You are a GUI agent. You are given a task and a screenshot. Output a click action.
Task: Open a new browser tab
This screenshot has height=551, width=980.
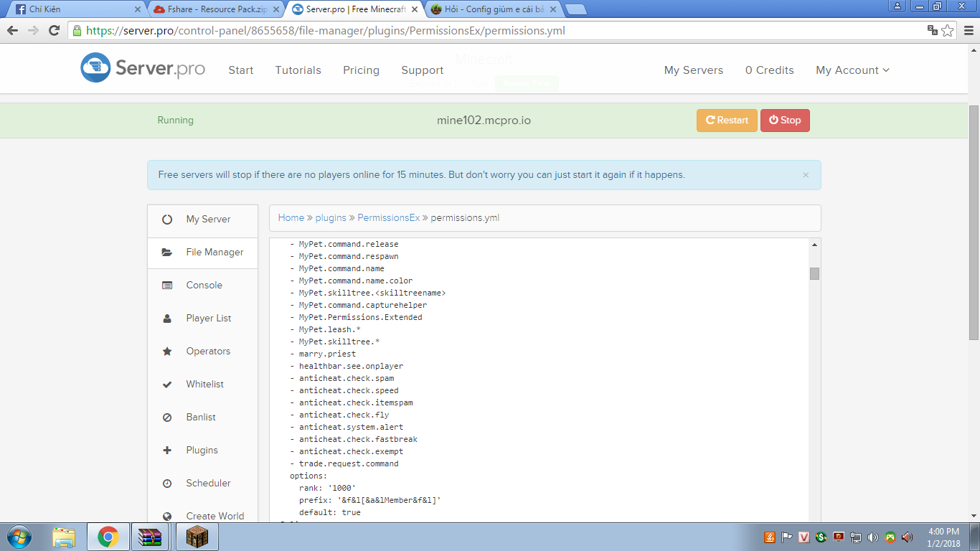(576, 9)
